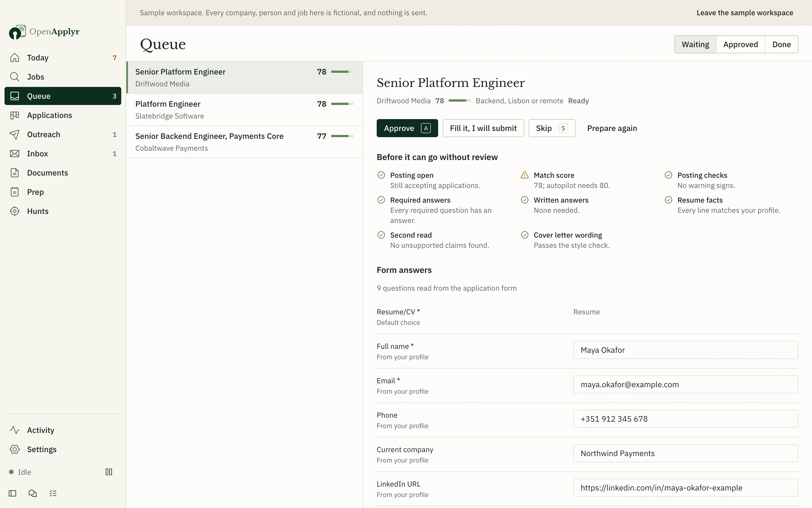812x508 pixels.
Task: Click the Match score warning triangle icon
Action: (525, 175)
